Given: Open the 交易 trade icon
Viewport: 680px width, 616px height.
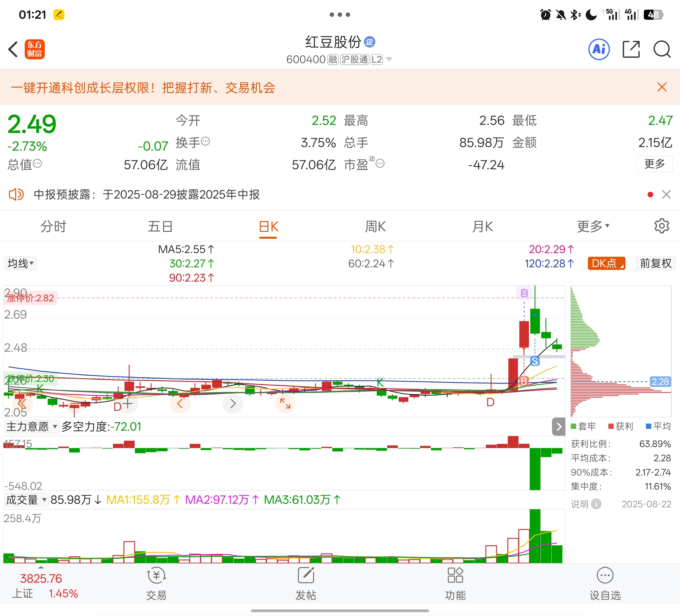Looking at the screenshot, I should click(156, 583).
